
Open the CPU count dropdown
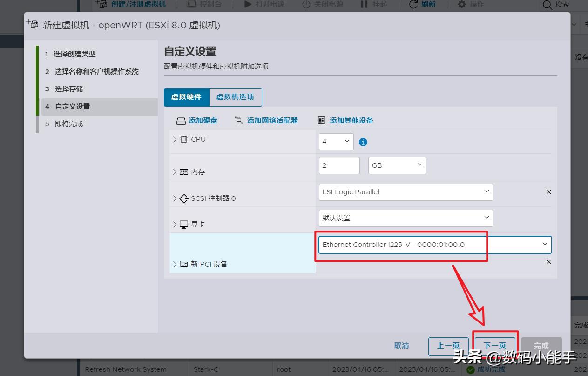point(336,142)
